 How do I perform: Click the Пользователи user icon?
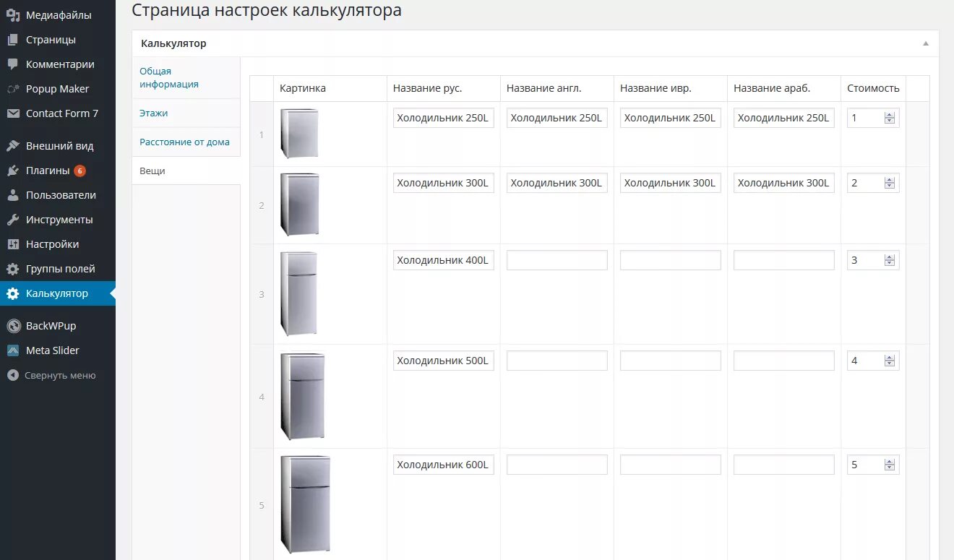[13, 195]
